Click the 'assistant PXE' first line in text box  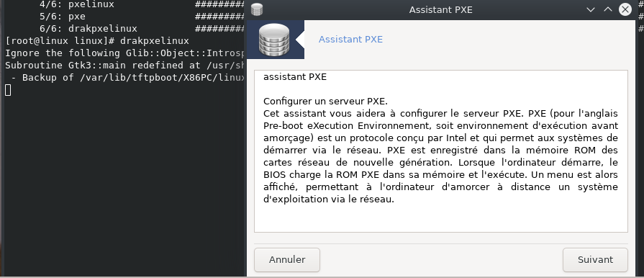[x=295, y=77]
